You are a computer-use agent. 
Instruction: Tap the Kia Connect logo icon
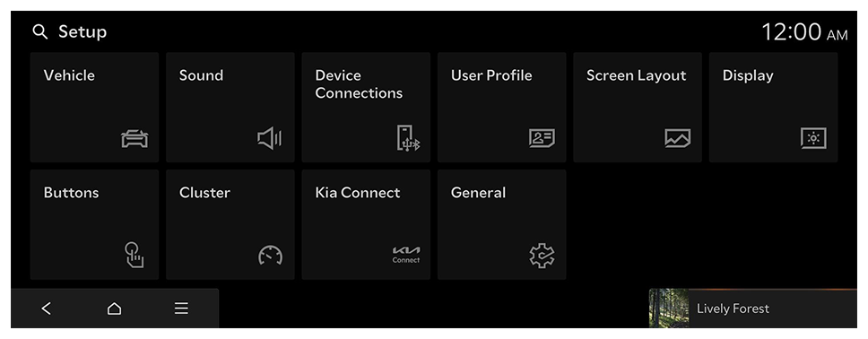[x=406, y=255]
